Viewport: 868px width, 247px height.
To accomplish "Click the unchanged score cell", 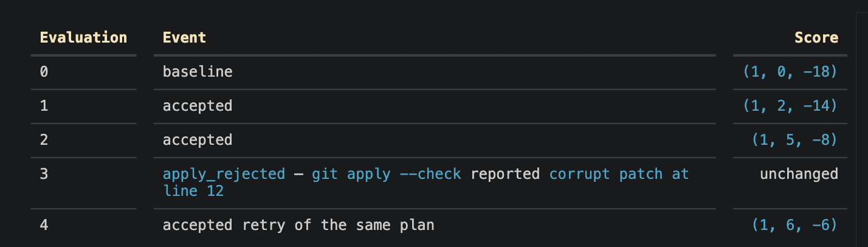I will [799, 174].
